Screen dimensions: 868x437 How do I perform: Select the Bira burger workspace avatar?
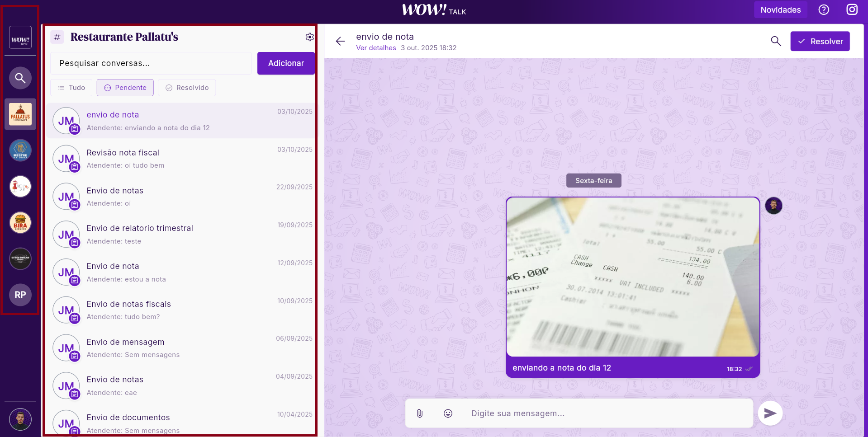[x=20, y=223]
